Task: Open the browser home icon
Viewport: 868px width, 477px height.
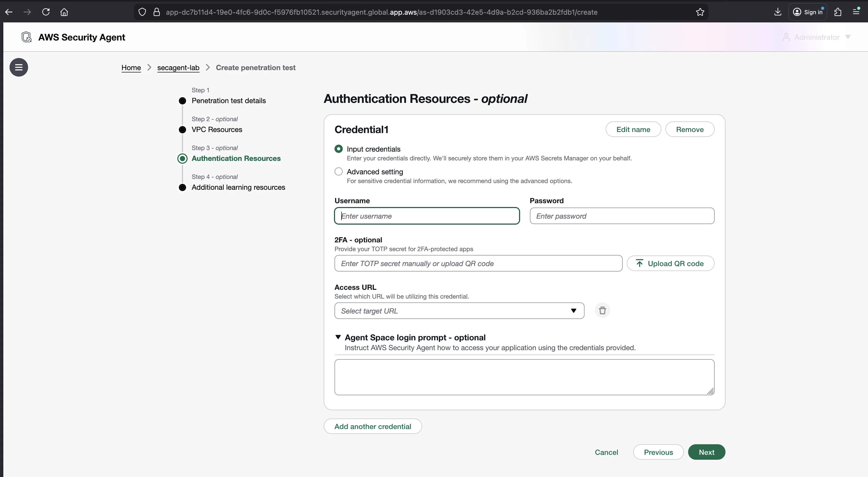Action: tap(64, 12)
